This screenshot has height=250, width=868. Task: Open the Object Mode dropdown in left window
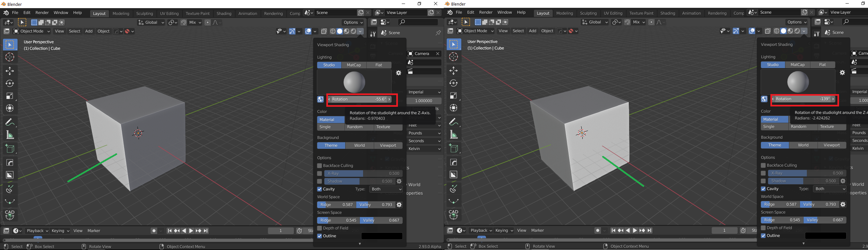pos(31,31)
